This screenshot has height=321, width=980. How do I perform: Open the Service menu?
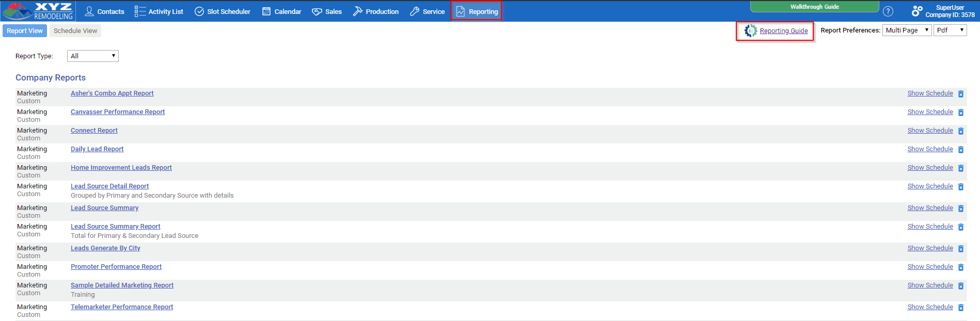point(428,11)
